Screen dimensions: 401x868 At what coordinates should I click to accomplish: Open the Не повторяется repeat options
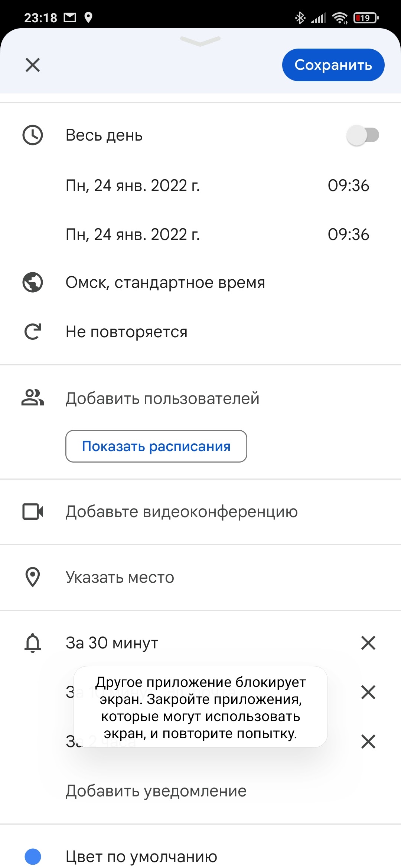pos(127,332)
